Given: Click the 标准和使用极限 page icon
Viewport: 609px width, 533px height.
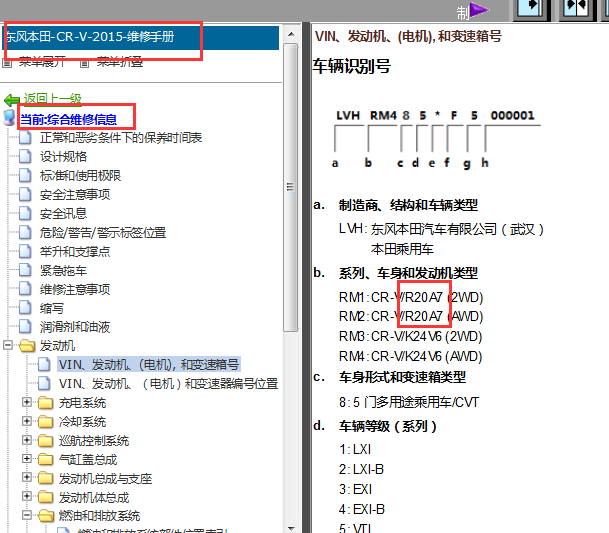Looking at the screenshot, I should (x=25, y=175).
